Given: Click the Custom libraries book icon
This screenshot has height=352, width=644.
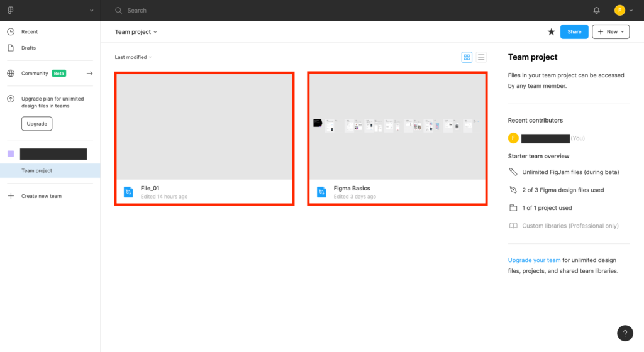Looking at the screenshot, I should click(x=513, y=226).
